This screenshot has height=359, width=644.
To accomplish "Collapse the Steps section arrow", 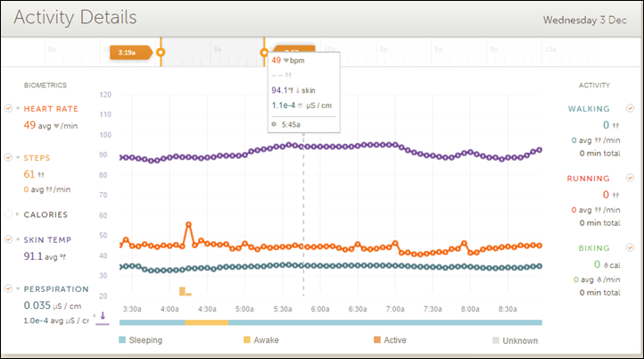I will pos(18,158).
